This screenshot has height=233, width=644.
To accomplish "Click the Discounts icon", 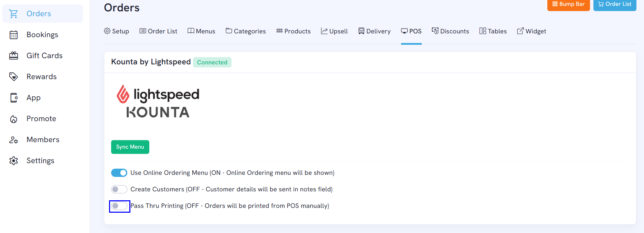I will coord(435,31).
